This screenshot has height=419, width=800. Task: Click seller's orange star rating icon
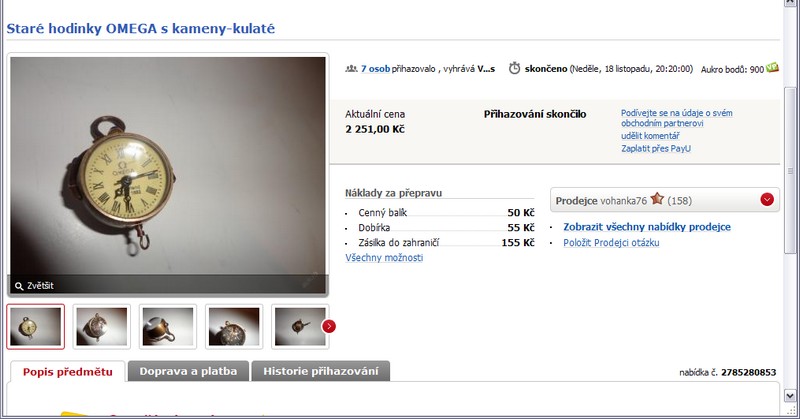[657, 199]
